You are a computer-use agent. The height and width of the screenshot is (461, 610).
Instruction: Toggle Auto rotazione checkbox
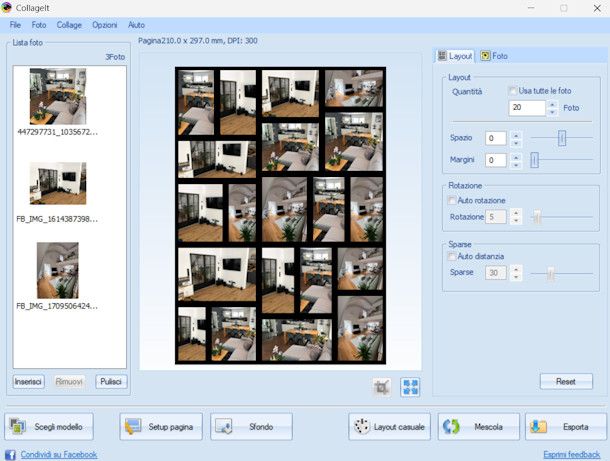click(x=453, y=200)
